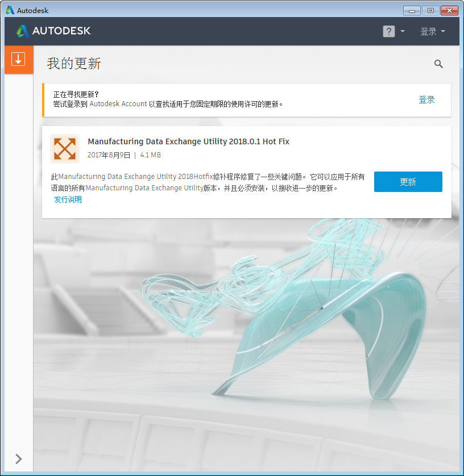The height and width of the screenshot is (476, 464).
Task: Open the 发行说明 release notes link
Action: [x=68, y=199]
